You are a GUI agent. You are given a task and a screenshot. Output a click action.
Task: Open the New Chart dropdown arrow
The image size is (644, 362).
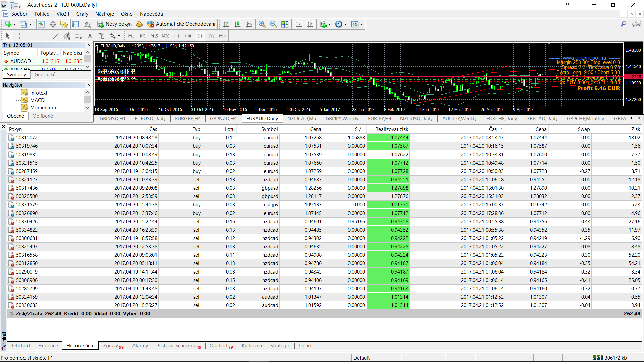[14, 24]
